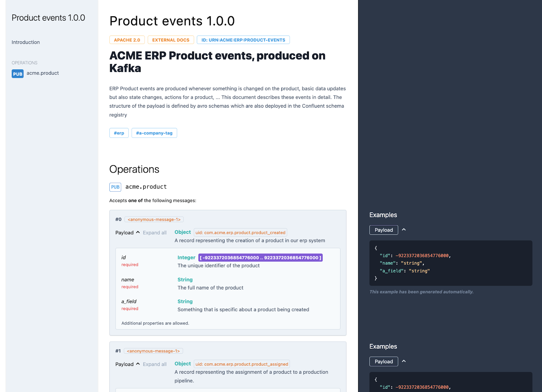Click the 'id' property name
542x392 pixels.
124,258
